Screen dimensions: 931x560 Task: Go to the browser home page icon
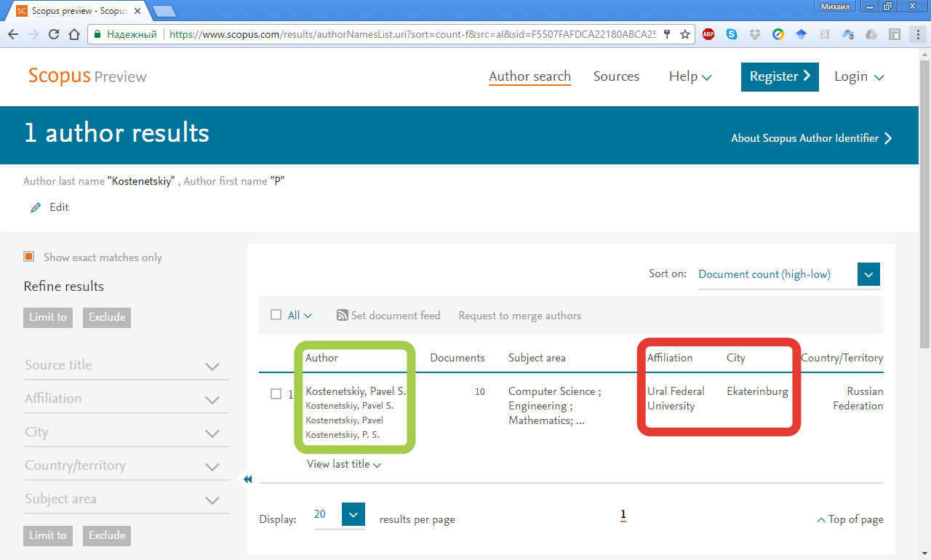pyautogui.click(x=73, y=34)
